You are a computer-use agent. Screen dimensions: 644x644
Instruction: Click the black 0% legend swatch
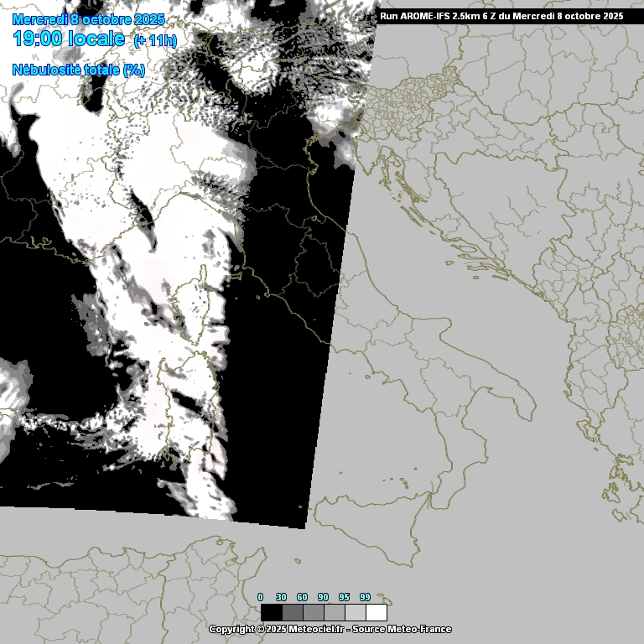tap(271, 612)
